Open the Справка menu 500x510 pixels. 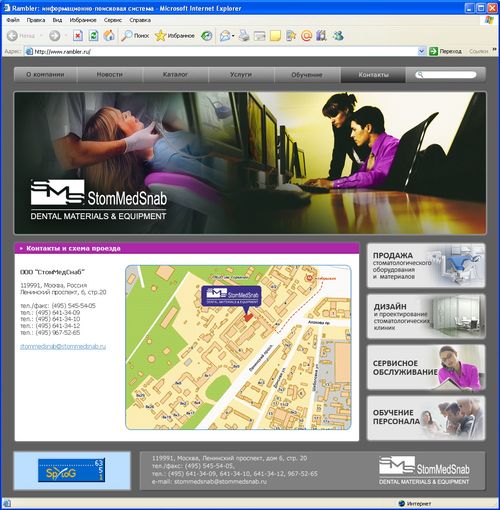(140, 20)
